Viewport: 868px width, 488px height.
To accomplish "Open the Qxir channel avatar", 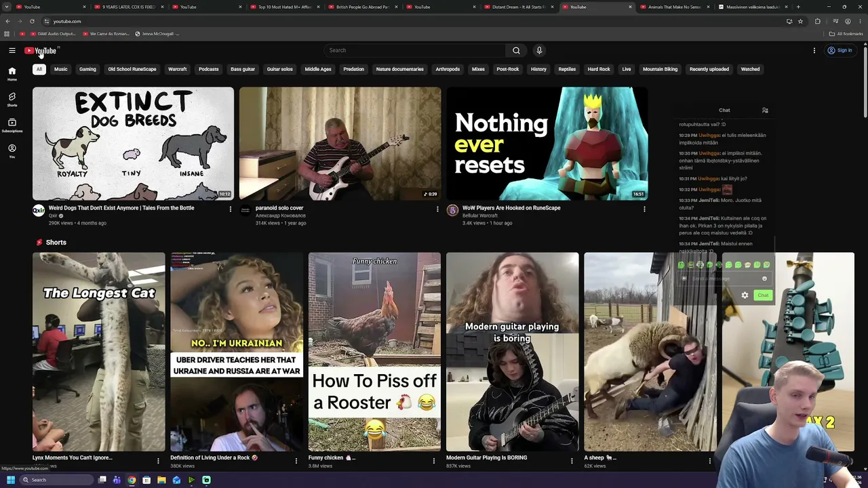I will point(39,211).
